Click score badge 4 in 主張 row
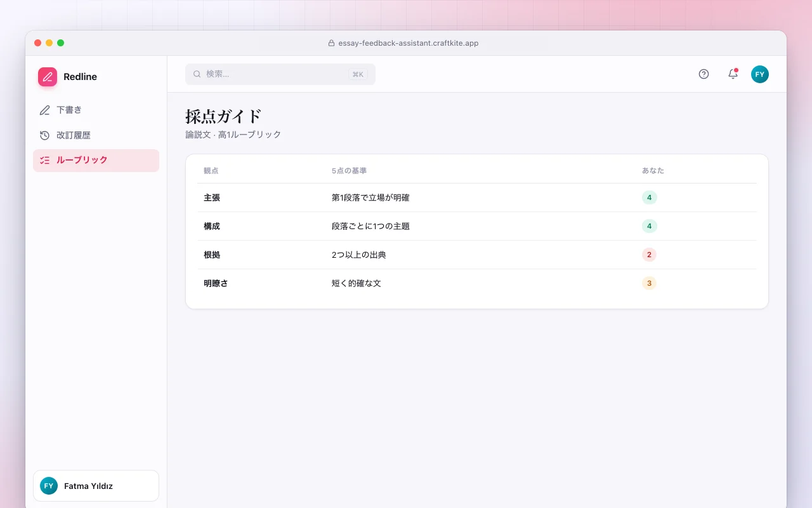Image resolution: width=812 pixels, height=508 pixels. (649, 197)
